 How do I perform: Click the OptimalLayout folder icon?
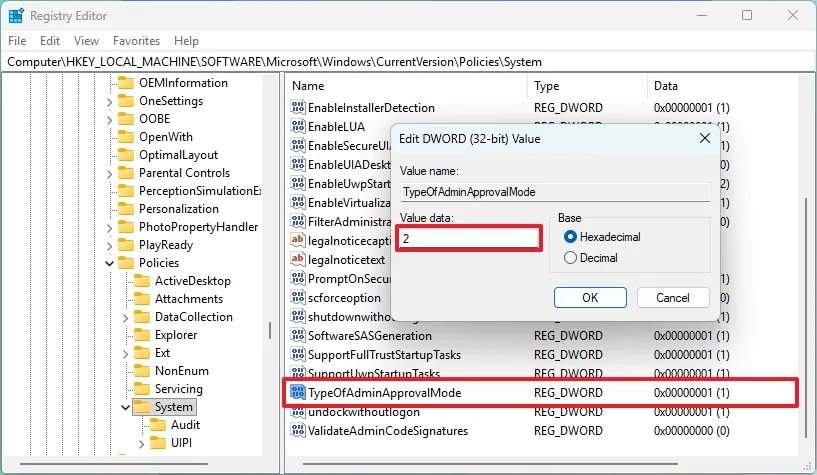pos(126,155)
